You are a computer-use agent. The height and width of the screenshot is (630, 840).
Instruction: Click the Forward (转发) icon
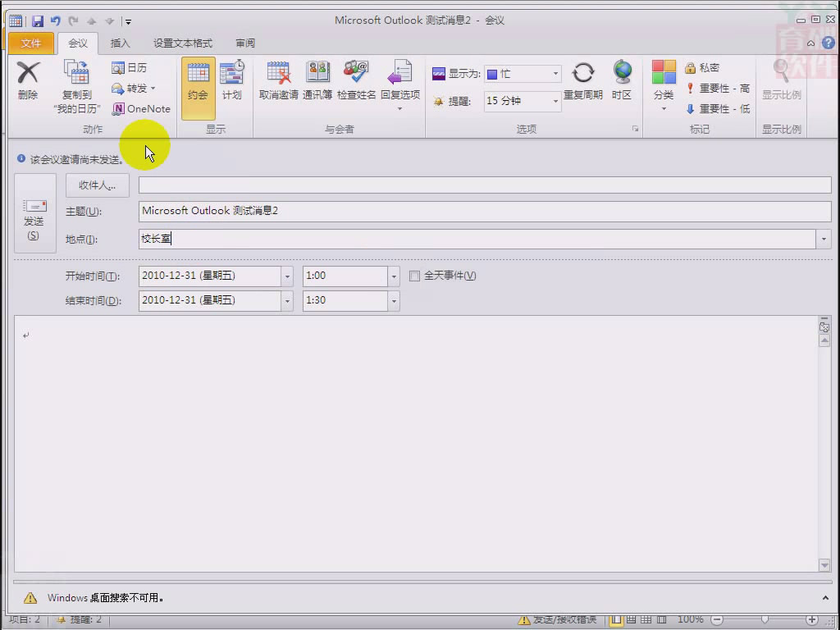[x=118, y=89]
